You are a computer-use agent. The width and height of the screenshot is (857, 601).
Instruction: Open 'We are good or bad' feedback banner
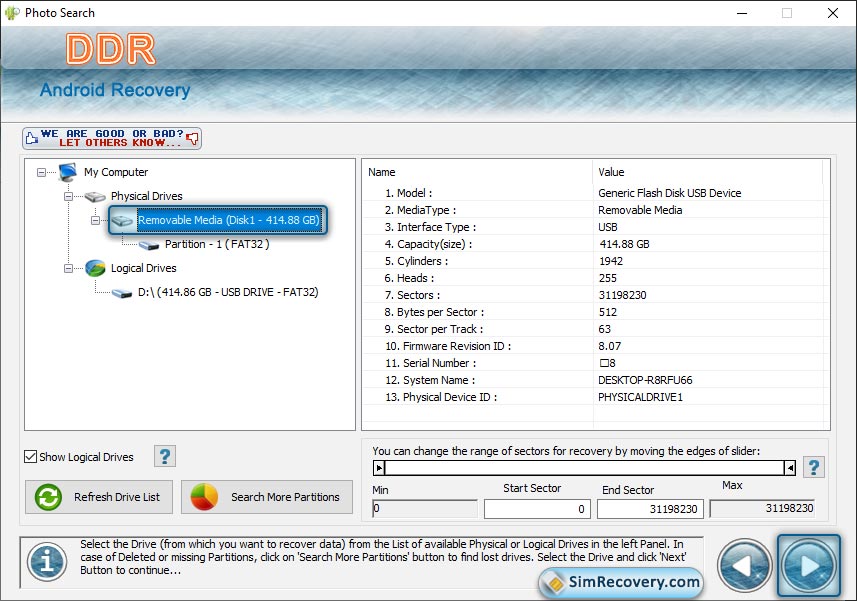pyautogui.click(x=112, y=138)
